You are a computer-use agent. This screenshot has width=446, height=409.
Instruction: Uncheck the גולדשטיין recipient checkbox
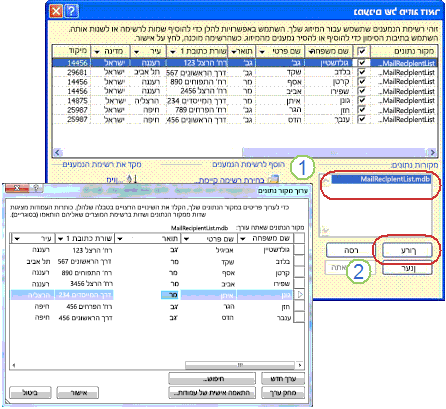tap(362, 63)
